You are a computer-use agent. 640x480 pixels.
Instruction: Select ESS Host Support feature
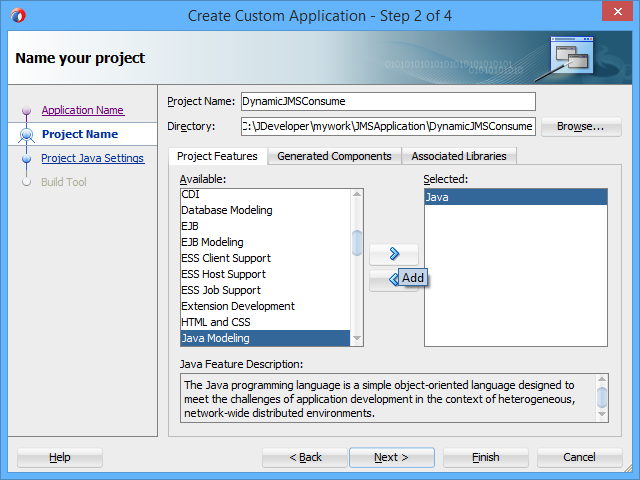click(x=265, y=274)
